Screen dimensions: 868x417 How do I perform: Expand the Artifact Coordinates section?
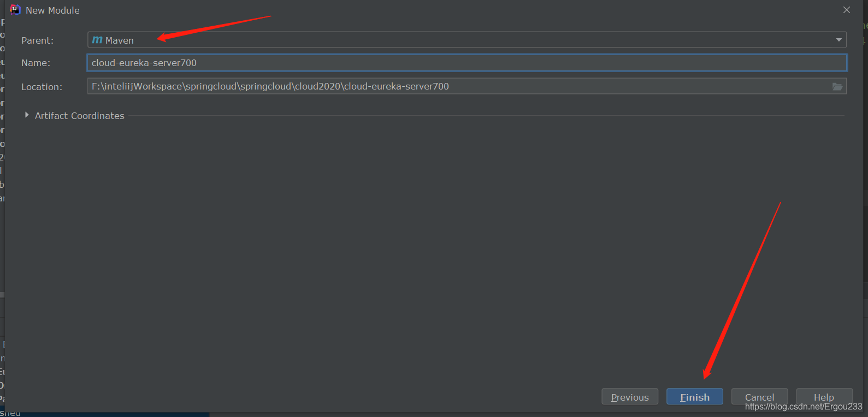(27, 115)
